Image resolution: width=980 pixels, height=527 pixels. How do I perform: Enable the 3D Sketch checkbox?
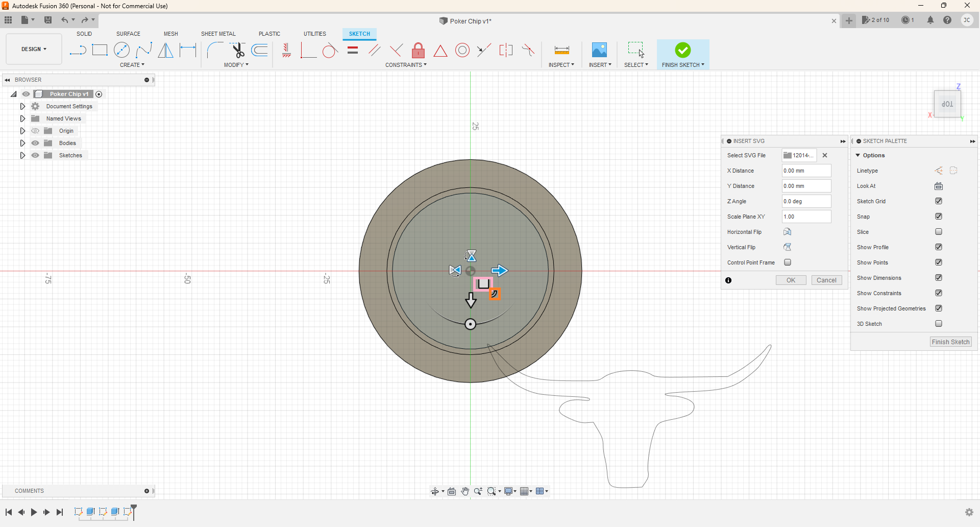coord(939,324)
